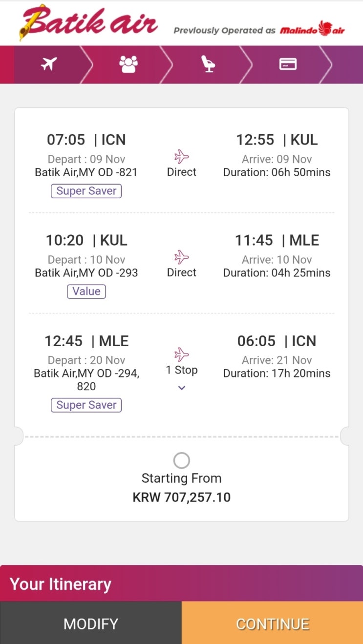This screenshot has height=644, width=363.
Task: Click the Value fare tag on OD-293
Action: pos(86,291)
